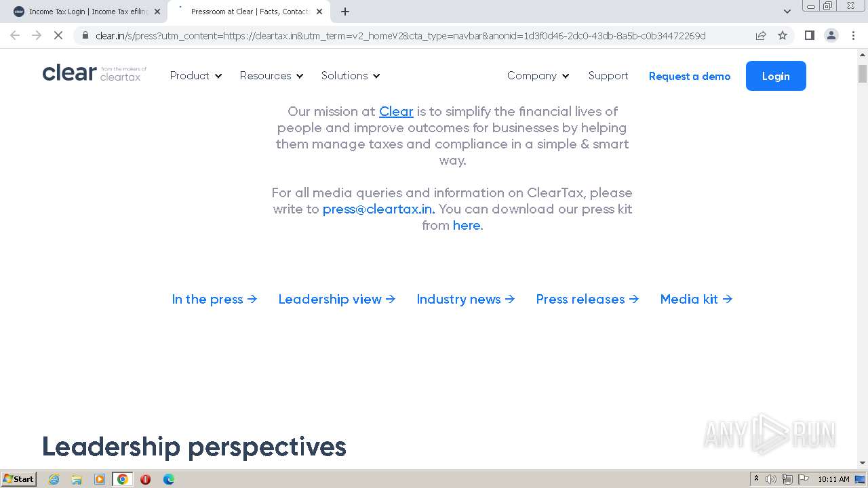Expand the Solutions dropdown menu
Image resolution: width=868 pixels, height=488 pixels.
(351, 76)
